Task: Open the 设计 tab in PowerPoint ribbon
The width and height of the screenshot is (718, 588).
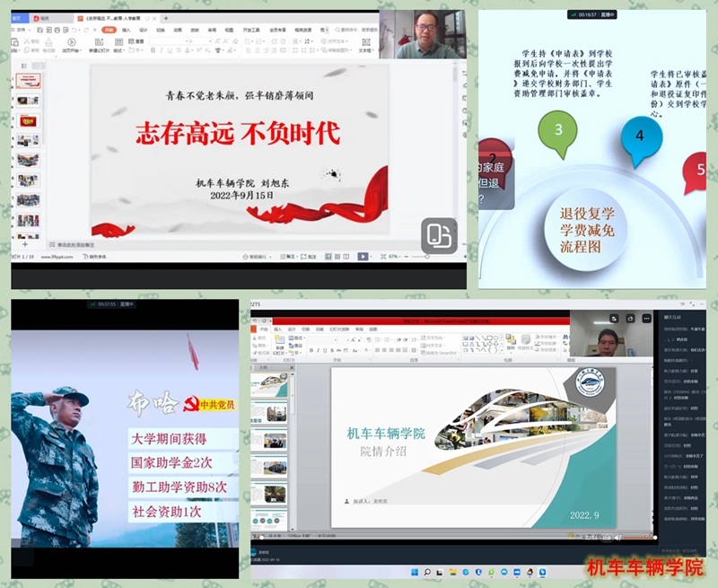Action: (293, 329)
